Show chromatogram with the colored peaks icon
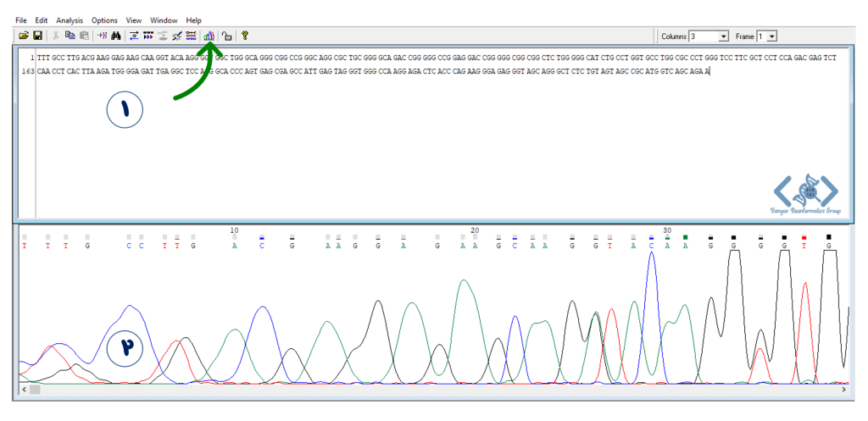This screenshot has width=868, height=421. [209, 36]
